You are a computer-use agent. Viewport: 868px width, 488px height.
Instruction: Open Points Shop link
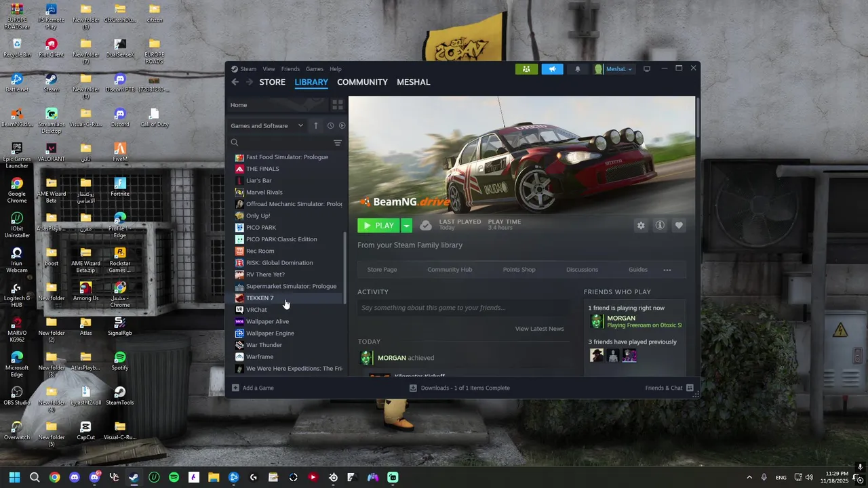click(x=519, y=270)
